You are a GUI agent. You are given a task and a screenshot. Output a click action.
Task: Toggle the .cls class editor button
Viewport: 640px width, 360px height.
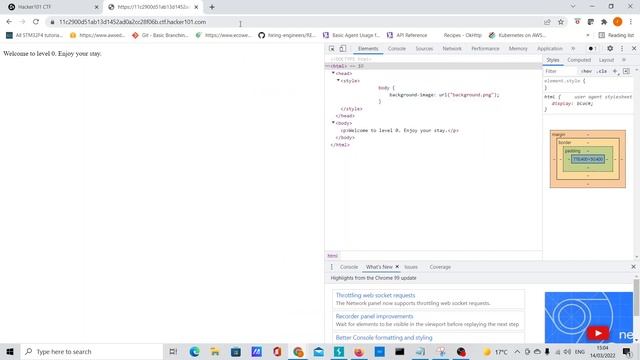point(601,71)
